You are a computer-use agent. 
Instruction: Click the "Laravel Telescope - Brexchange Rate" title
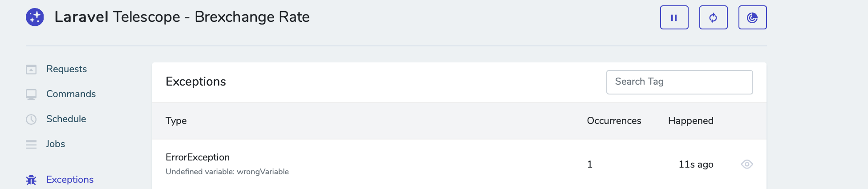[x=182, y=17]
